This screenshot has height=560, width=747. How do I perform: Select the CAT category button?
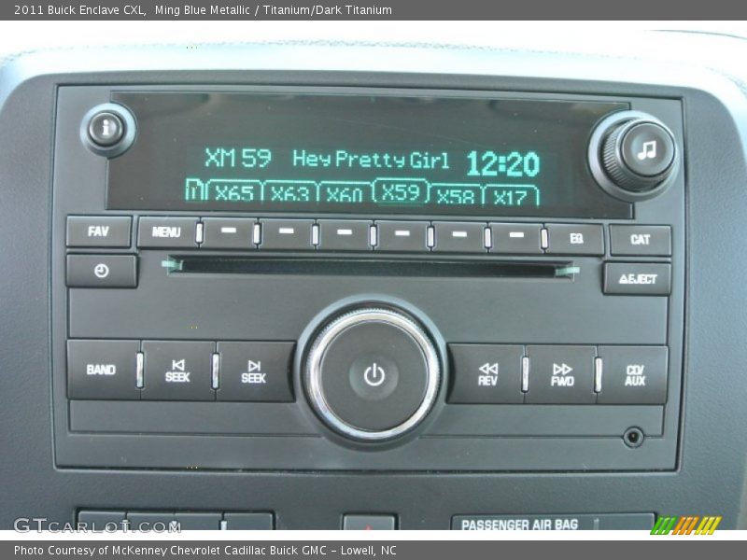[x=640, y=240]
